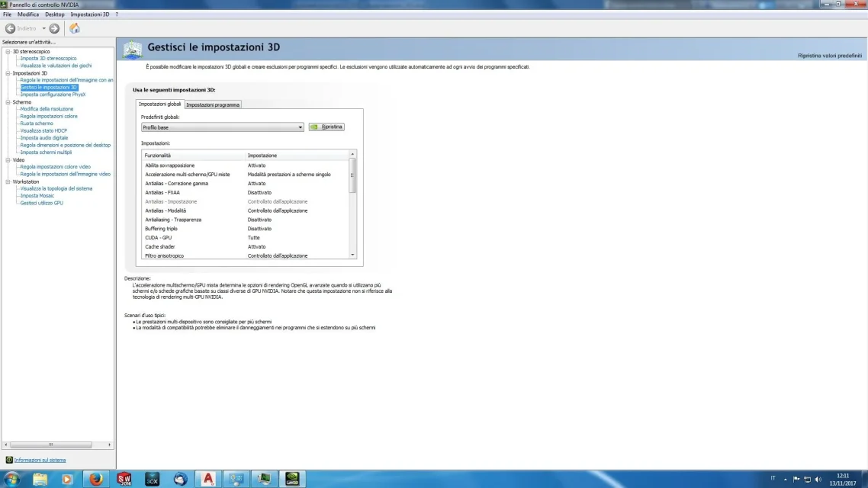Image resolution: width=868 pixels, height=488 pixels.
Task: Select the Cache shader setting row
Action: tap(246, 247)
